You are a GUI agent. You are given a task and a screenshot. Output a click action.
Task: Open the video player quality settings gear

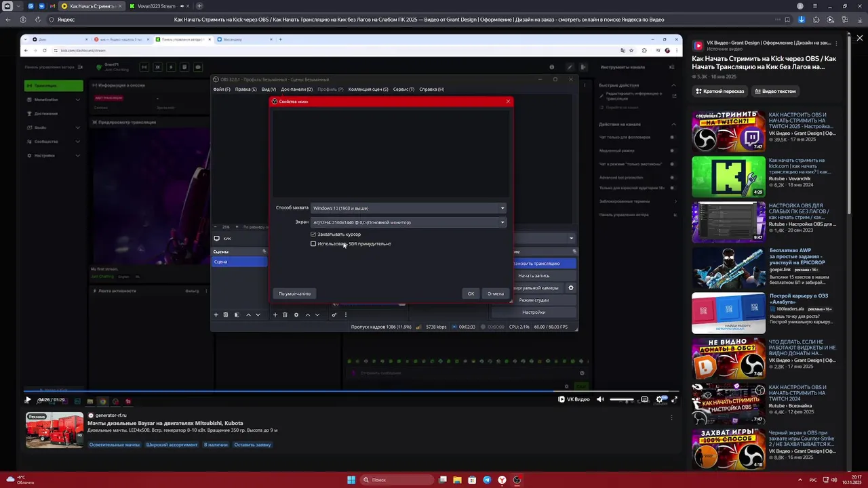tap(659, 399)
